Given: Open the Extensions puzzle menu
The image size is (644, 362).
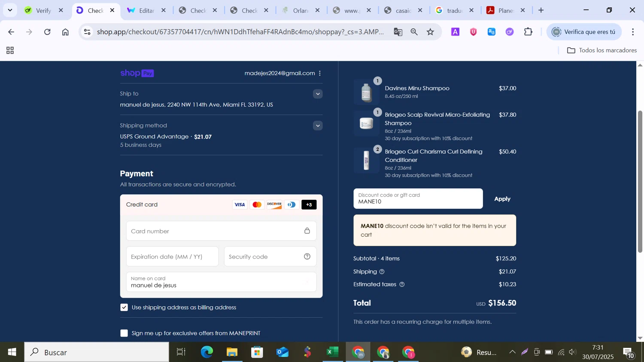Looking at the screenshot, I should tap(528, 32).
